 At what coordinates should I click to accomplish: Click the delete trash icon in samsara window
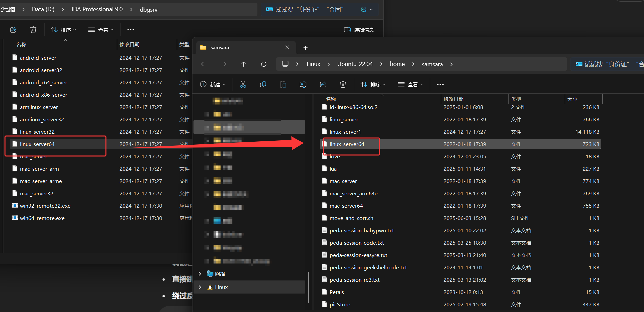343,84
